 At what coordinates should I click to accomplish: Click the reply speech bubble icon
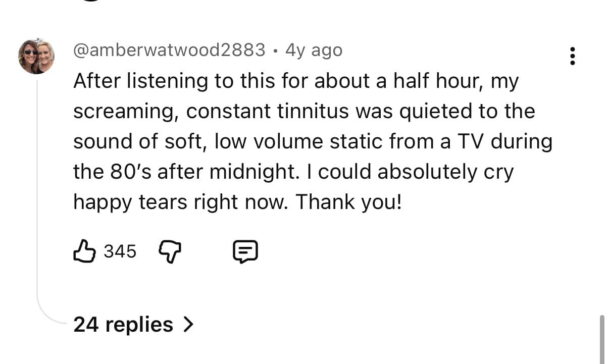pyautogui.click(x=245, y=251)
